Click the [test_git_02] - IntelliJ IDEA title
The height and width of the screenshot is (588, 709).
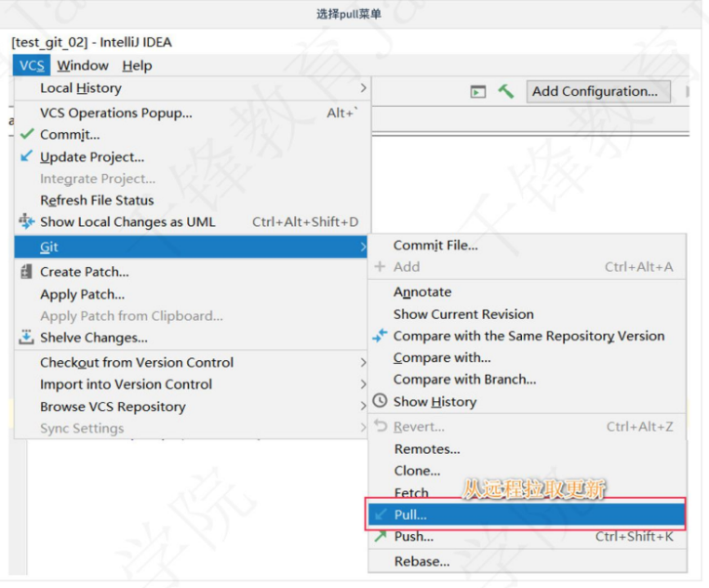92,42
